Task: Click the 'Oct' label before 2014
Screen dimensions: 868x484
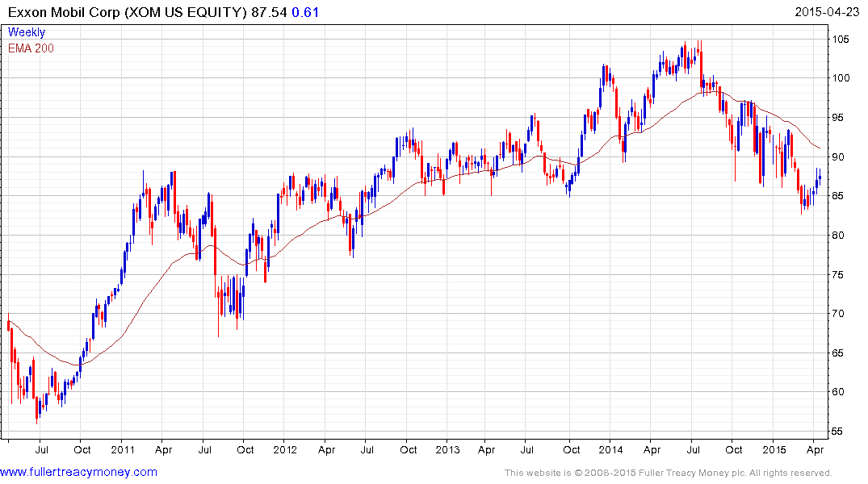Action: coord(572,449)
